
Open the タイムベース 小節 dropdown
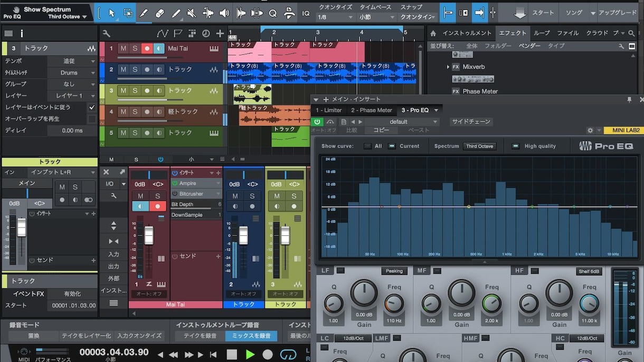pos(377,17)
